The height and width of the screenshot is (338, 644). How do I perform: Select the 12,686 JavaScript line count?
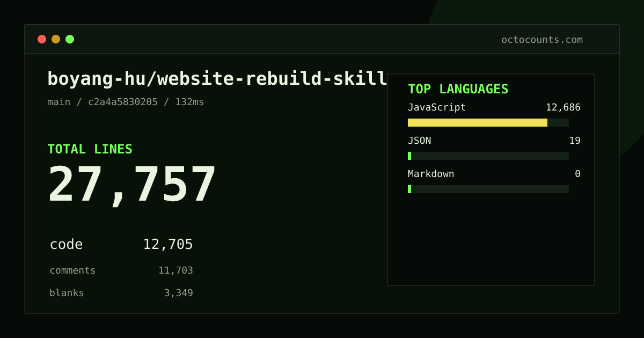(563, 107)
